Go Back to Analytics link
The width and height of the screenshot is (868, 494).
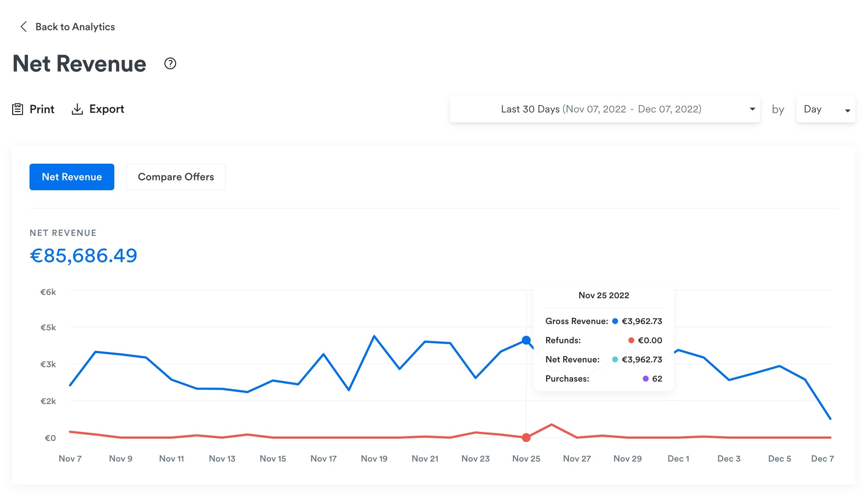75,27
